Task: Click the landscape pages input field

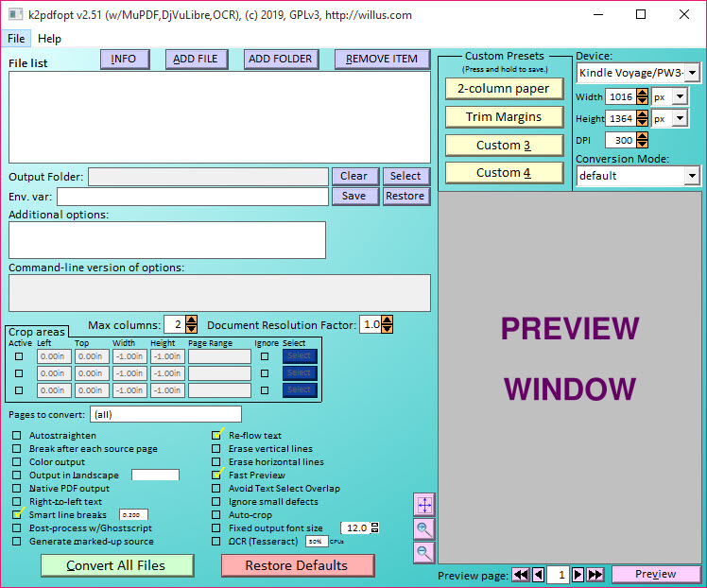Action: [156, 475]
